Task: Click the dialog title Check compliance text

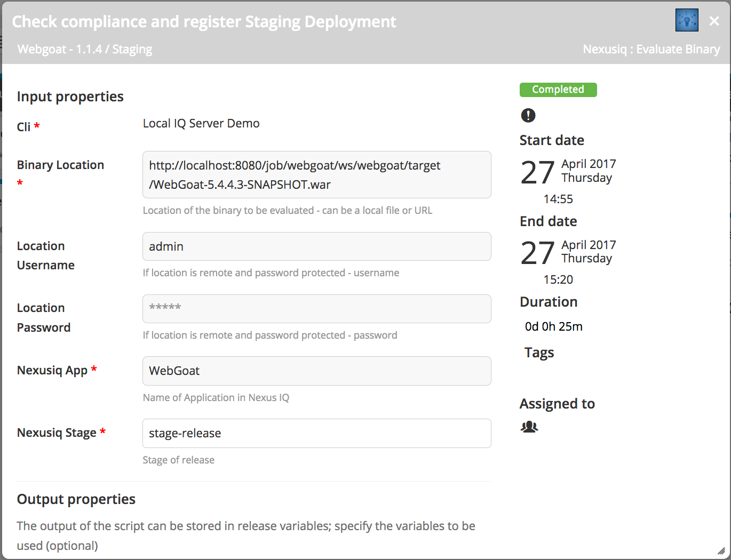Action: [x=204, y=21]
